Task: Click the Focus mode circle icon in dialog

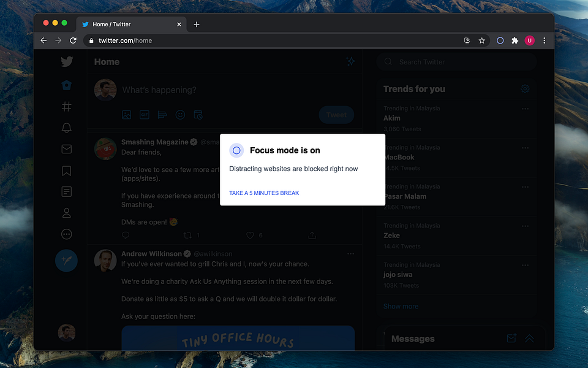Action: click(x=236, y=151)
